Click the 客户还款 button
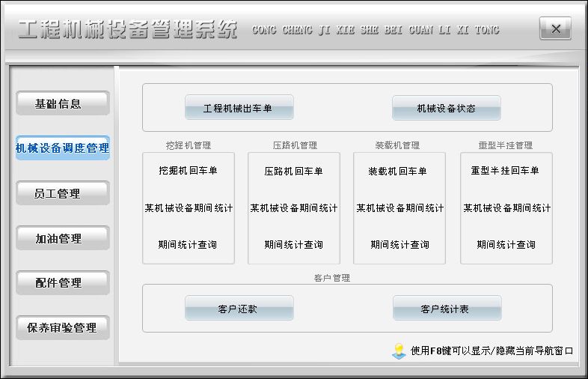Viewport: 588px width, 379px height. pos(239,308)
